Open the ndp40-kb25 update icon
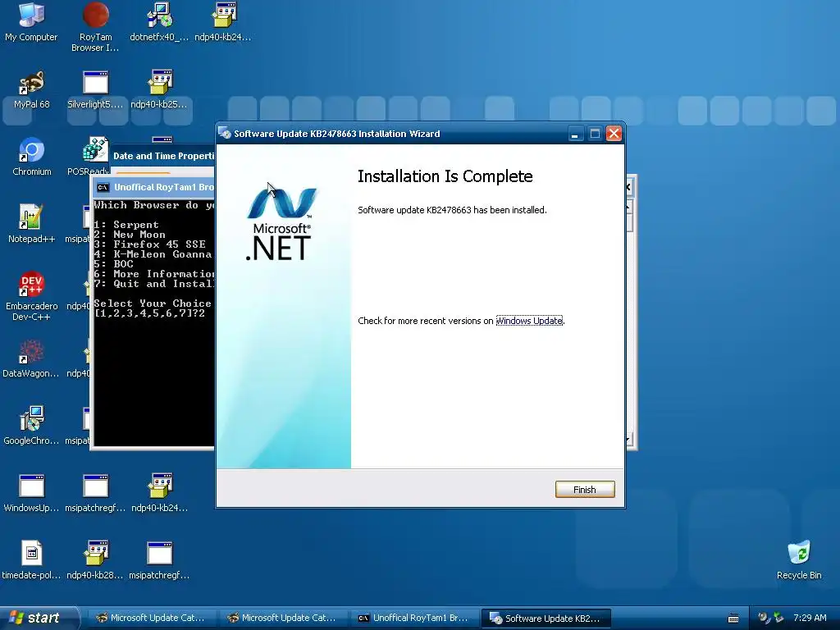 click(159, 89)
